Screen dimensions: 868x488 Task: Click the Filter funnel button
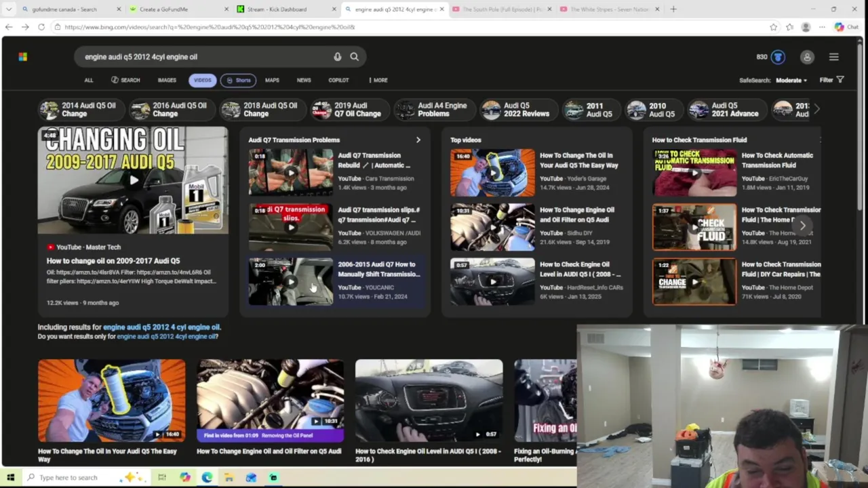click(x=831, y=80)
